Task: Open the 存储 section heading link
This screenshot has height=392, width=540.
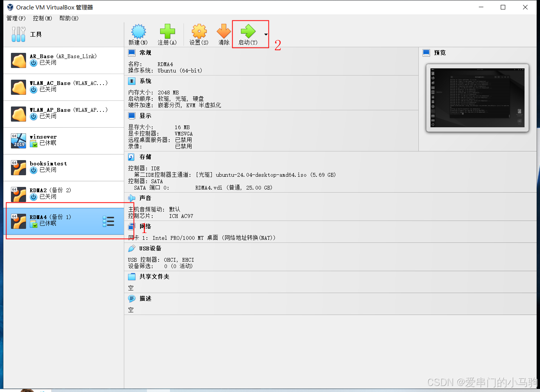Action: [145, 157]
